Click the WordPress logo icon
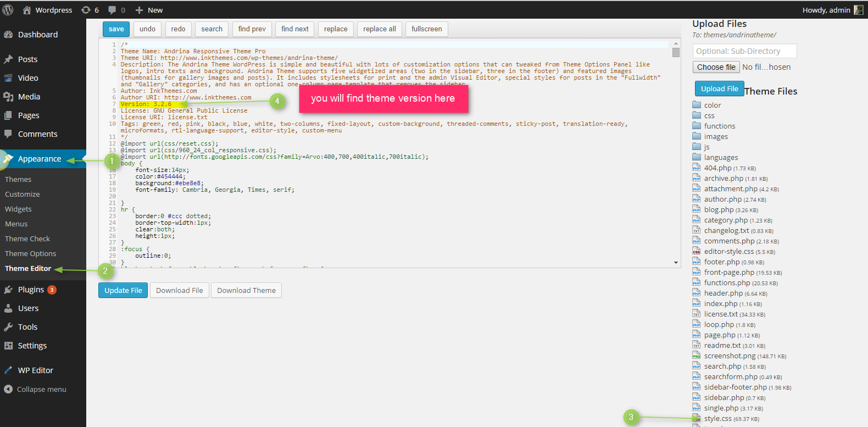Screen dimensions: 868x427 (x=8, y=10)
